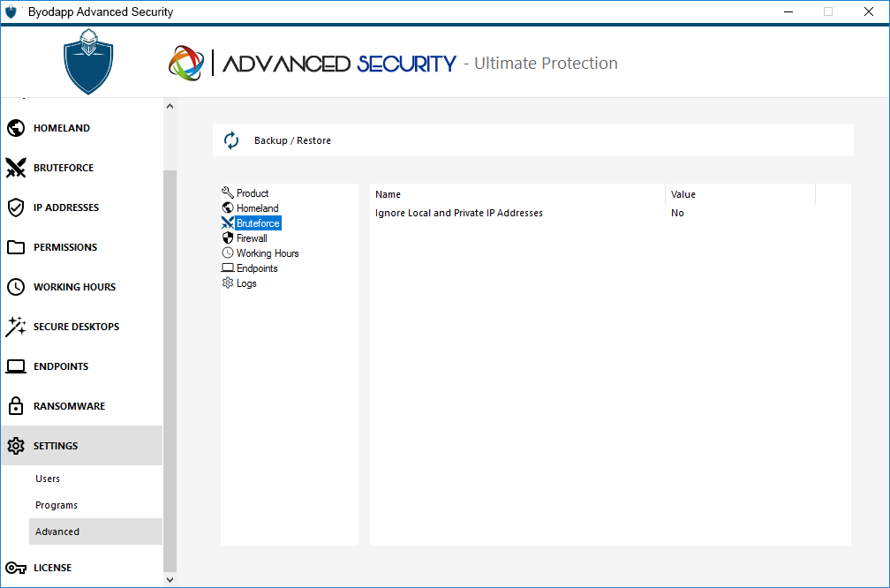This screenshot has height=588, width=890.
Task: Open the HOMELAND sidebar section
Action: [x=82, y=128]
